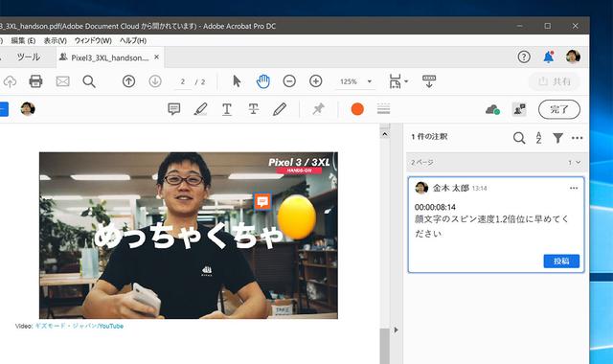The image size is (613, 364).
Task: Search comments with magnifier icon
Action: tap(519, 138)
